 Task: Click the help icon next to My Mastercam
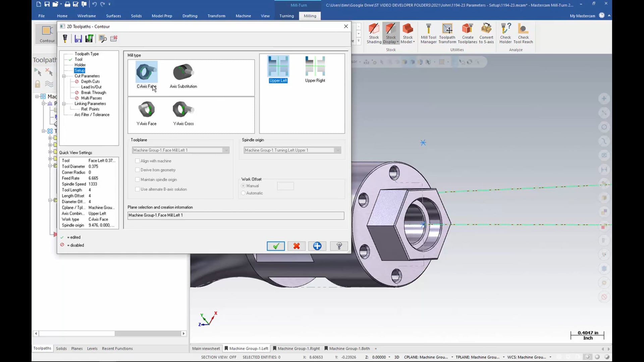click(602, 15)
